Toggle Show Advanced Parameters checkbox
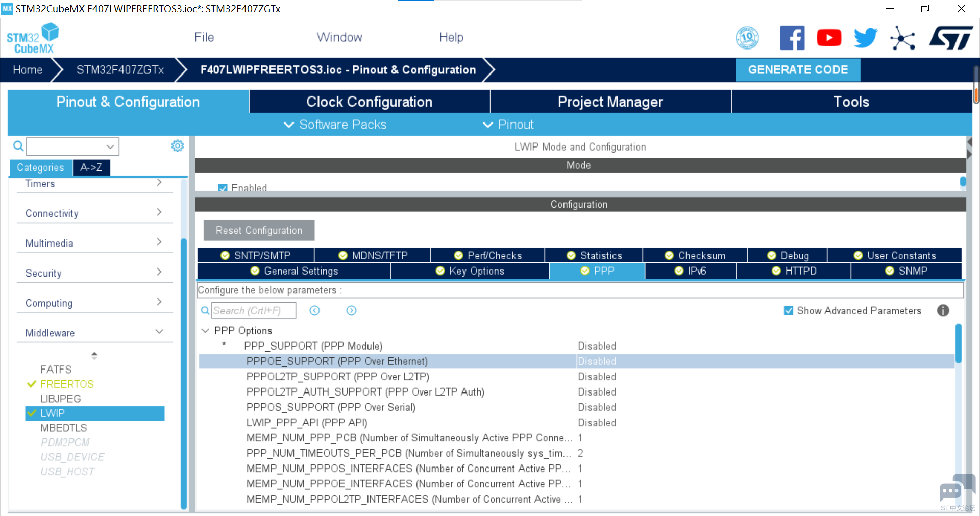 coord(789,310)
